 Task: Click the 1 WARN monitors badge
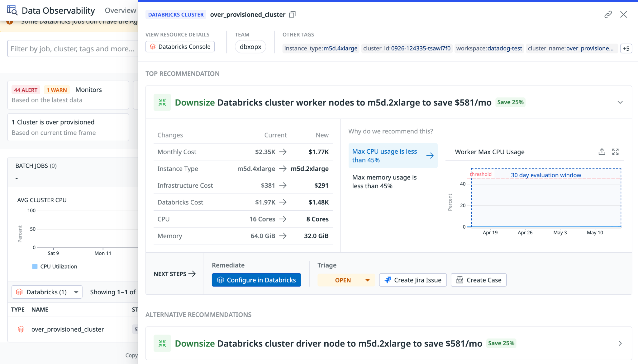click(57, 90)
